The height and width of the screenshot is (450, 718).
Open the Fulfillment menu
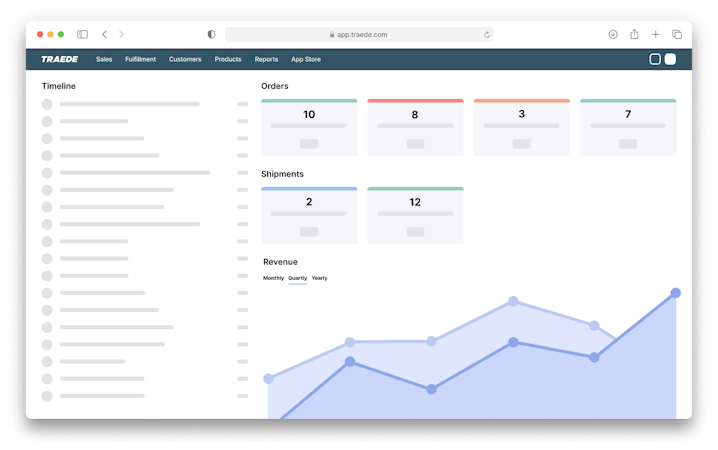point(141,59)
